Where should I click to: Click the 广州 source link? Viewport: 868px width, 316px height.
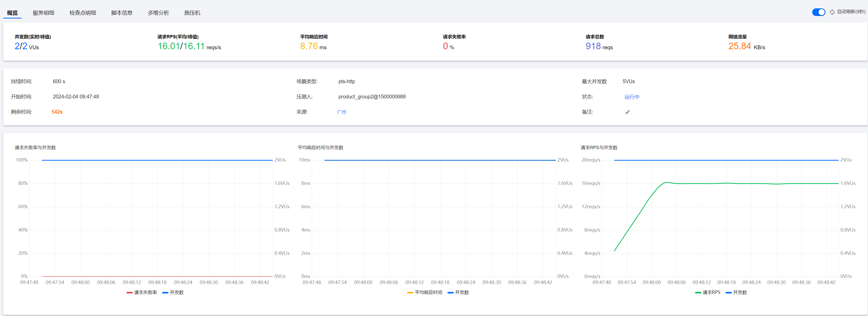click(341, 112)
